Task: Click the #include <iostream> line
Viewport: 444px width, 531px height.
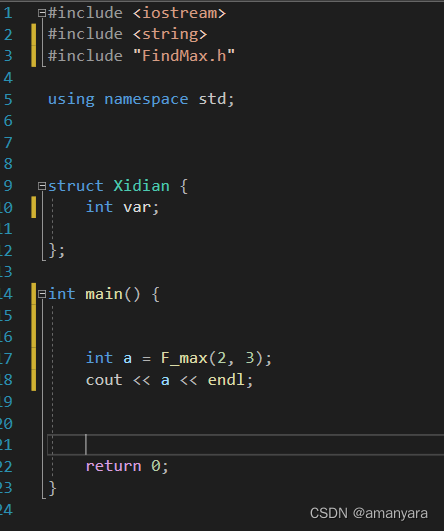Action: click(x=137, y=14)
